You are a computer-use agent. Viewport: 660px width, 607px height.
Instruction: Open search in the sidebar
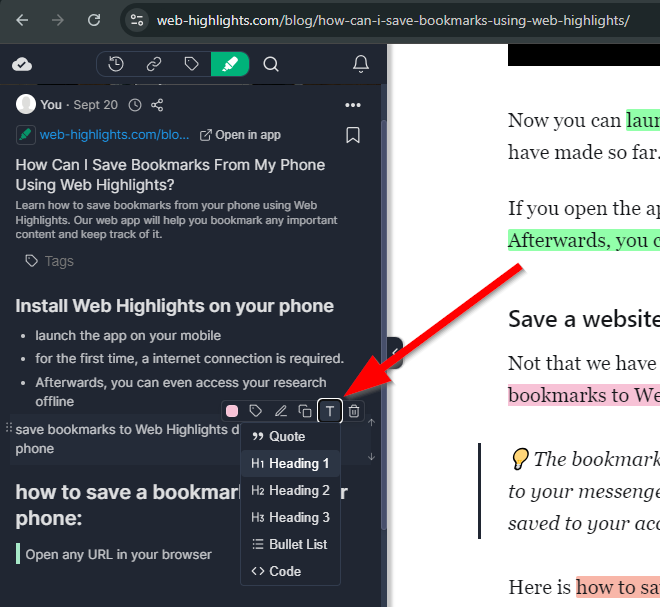[x=271, y=64]
